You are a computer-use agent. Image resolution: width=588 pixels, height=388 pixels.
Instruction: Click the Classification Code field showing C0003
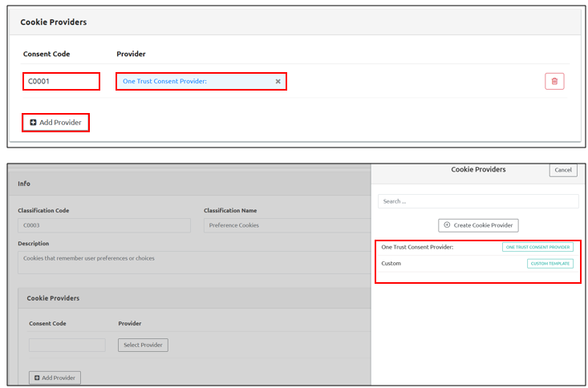click(103, 225)
